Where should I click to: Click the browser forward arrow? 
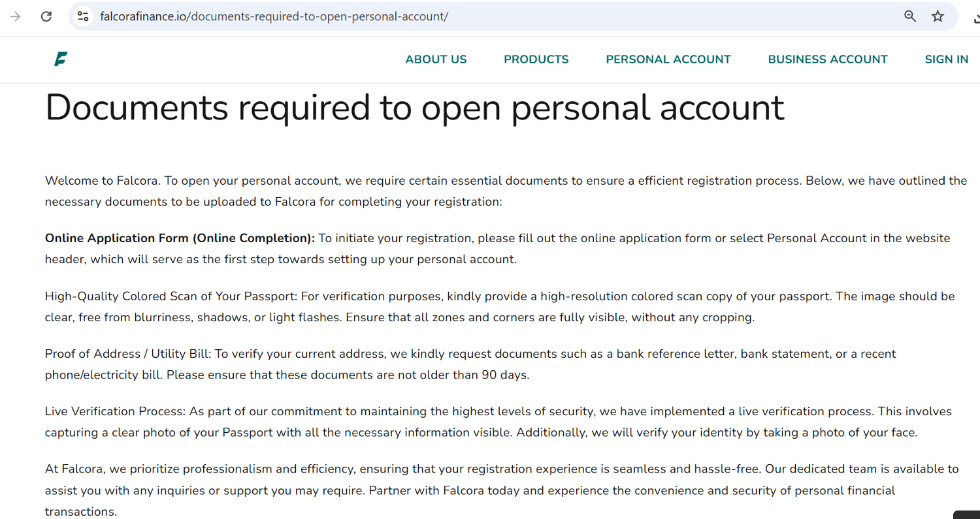[15, 16]
